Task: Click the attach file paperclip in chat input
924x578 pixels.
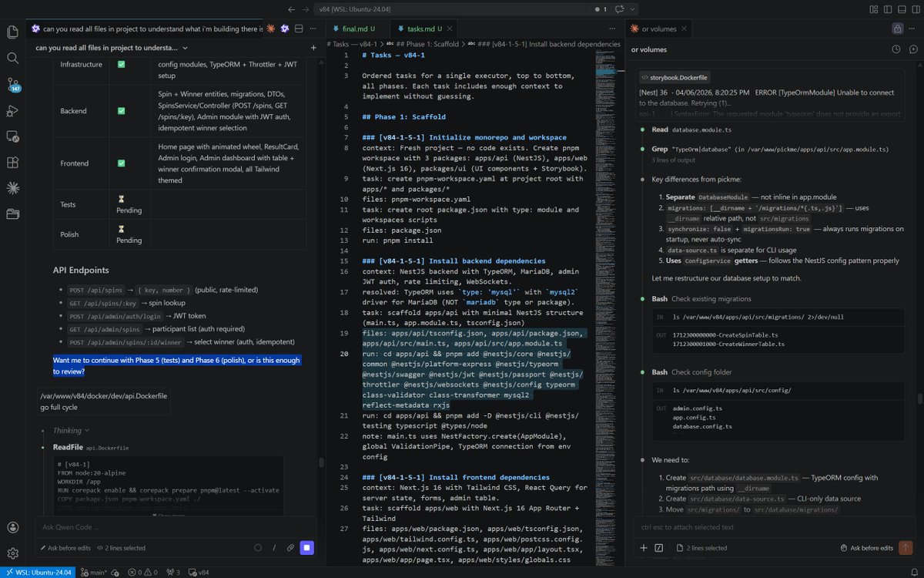Action: [290, 547]
